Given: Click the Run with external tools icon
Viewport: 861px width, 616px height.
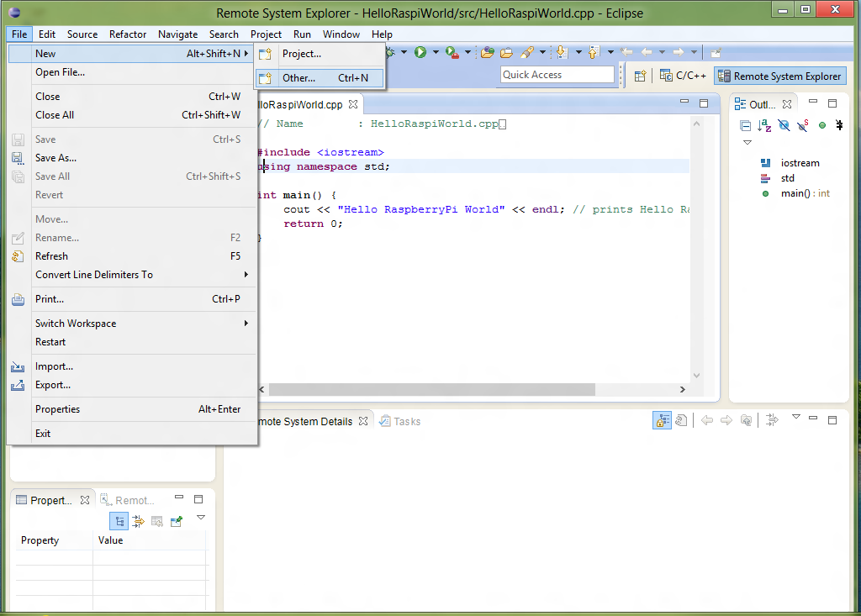Looking at the screenshot, I should coord(452,52).
